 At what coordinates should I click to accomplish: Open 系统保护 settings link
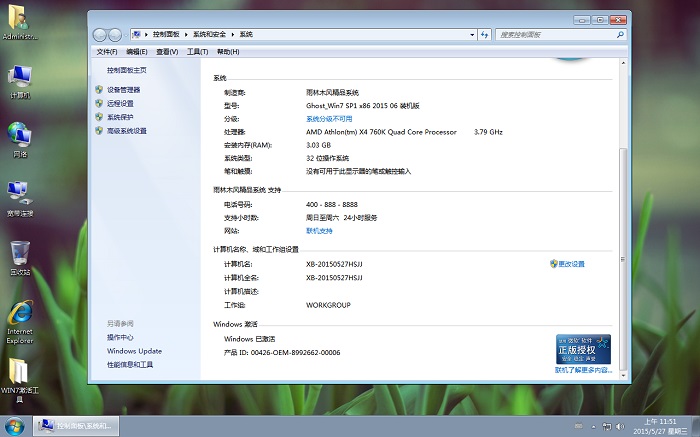click(120, 117)
